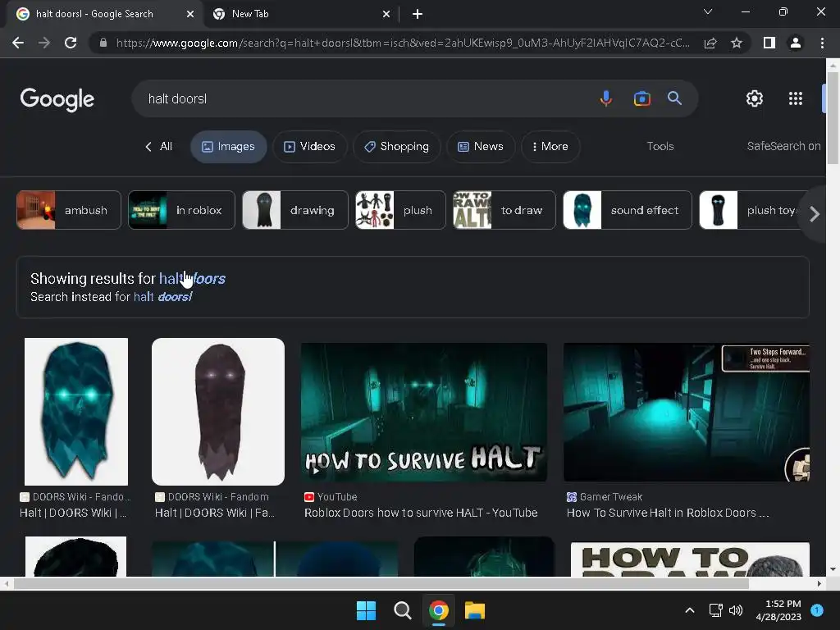The width and height of the screenshot is (840, 630).
Task: Filter images by ambush chip
Action: coord(69,210)
